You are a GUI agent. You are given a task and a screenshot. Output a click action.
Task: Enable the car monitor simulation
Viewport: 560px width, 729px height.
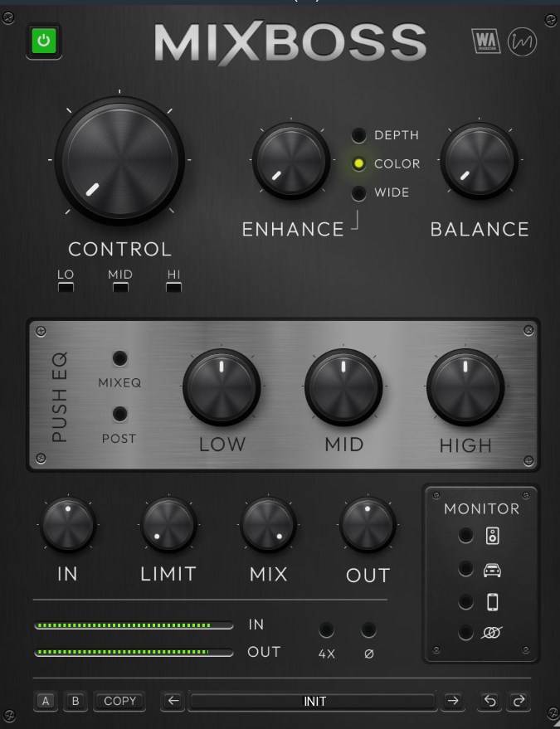[468, 570]
